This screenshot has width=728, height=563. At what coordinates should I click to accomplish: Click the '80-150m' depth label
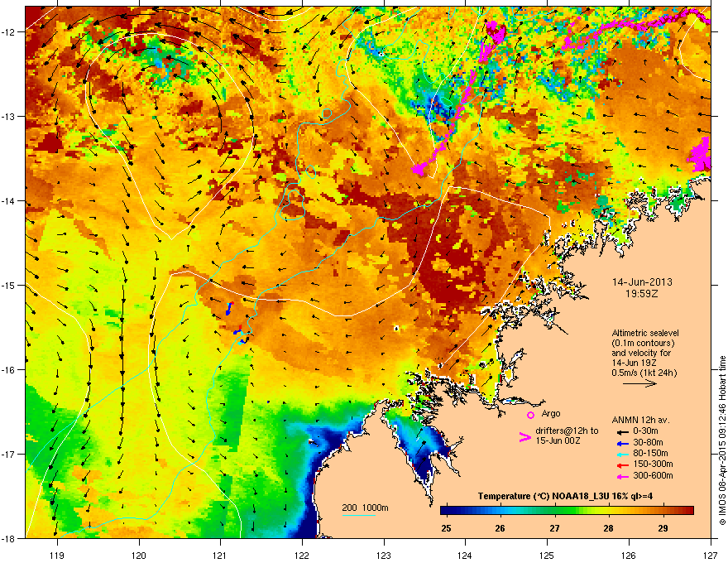[650, 453]
